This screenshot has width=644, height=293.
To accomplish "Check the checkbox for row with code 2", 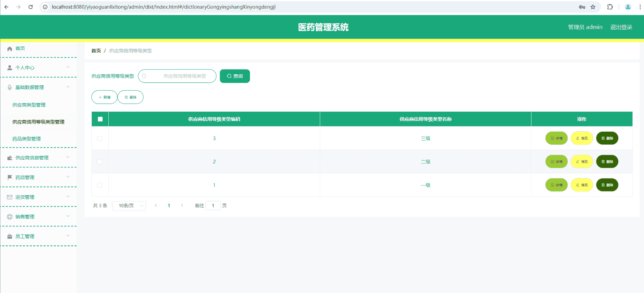I will 99,162.
